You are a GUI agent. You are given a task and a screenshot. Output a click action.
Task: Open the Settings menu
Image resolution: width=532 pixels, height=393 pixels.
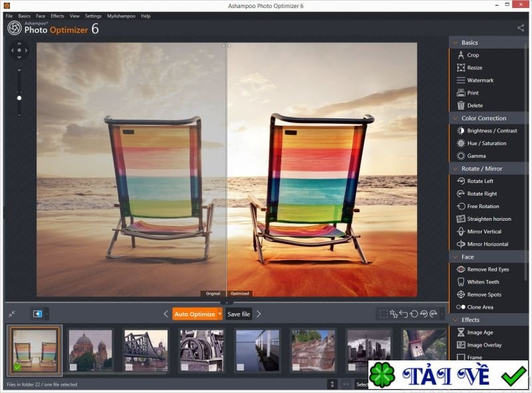92,16
